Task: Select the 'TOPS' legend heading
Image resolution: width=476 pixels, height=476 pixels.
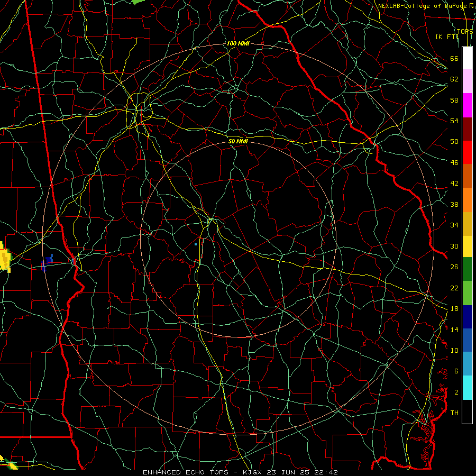Action: click(465, 31)
